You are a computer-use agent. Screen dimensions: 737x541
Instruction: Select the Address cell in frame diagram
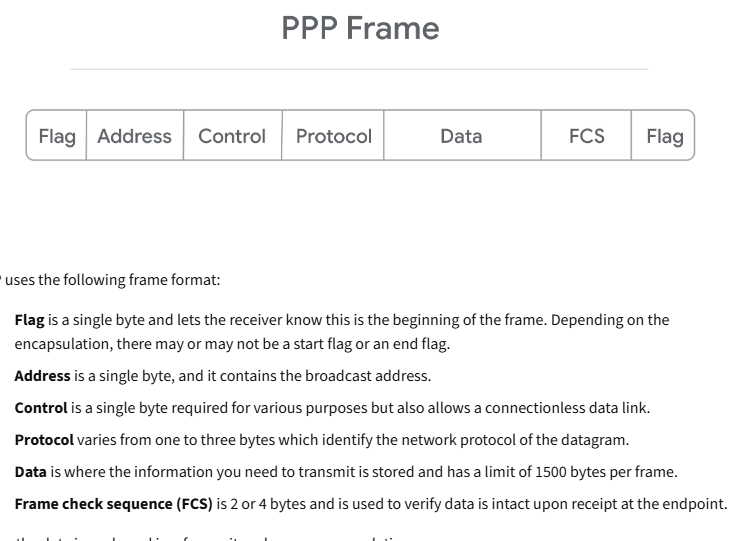135,136
